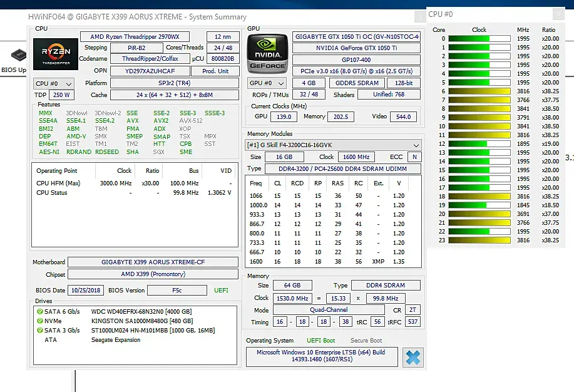Screen dimensions: 574x392
Task: Click Core 23 clock bar
Action: pyautogui.click(x=479, y=240)
